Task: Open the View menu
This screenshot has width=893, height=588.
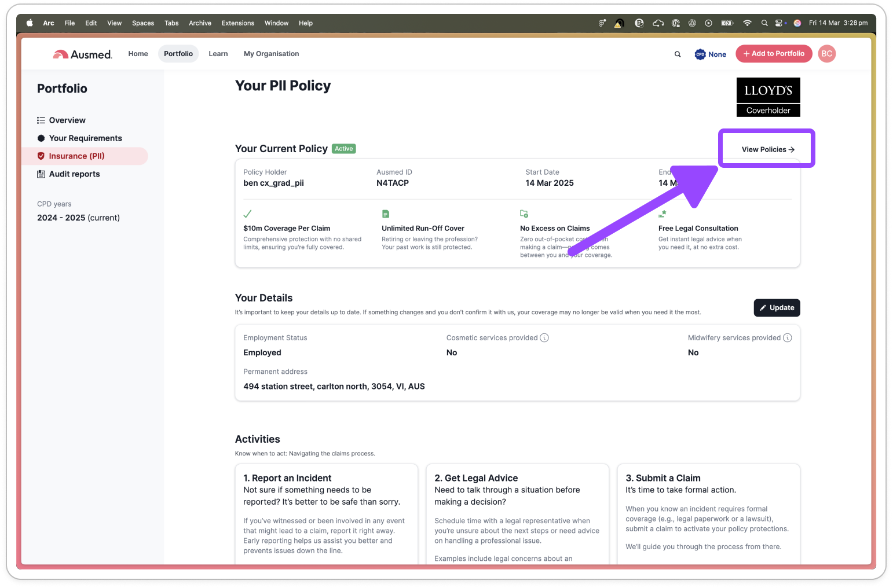Action: coord(115,23)
